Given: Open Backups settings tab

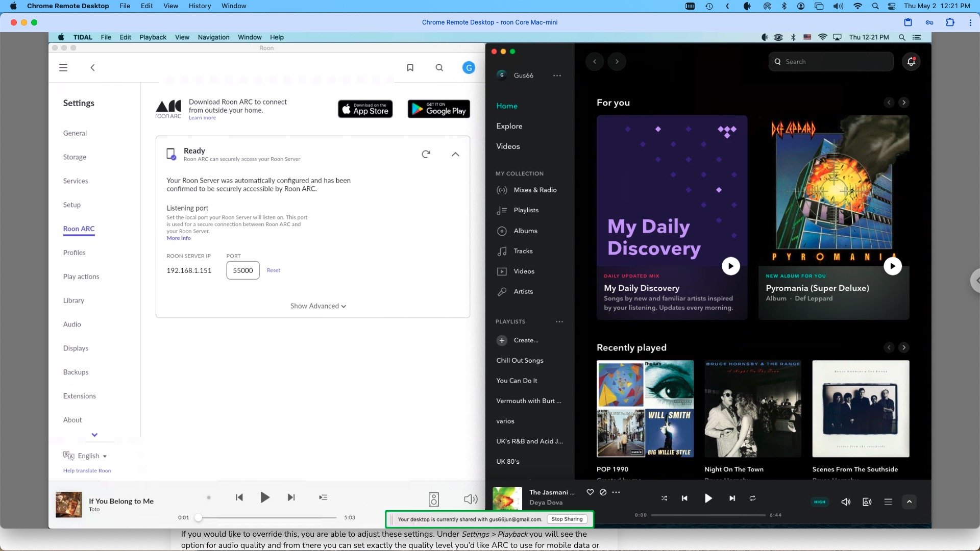Looking at the screenshot, I should pyautogui.click(x=76, y=372).
